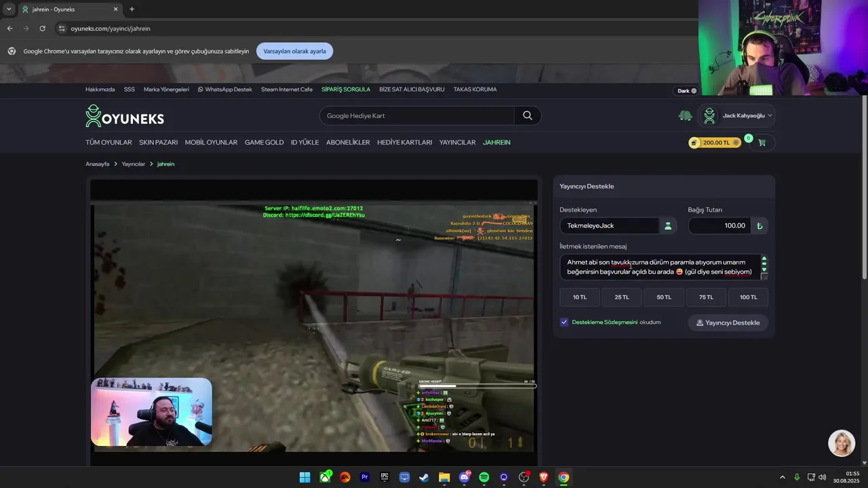
Task: Open File Explorer from the taskbar
Action: [x=444, y=477]
